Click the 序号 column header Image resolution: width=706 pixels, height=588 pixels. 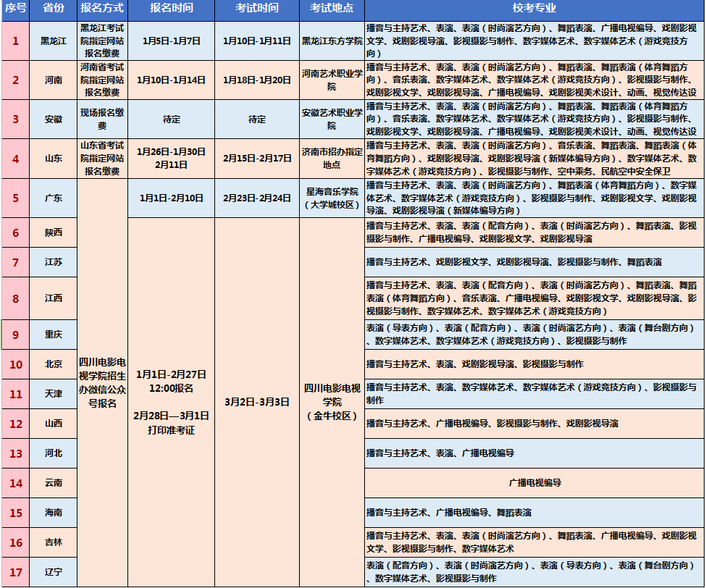pyautogui.click(x=15, y=10)
